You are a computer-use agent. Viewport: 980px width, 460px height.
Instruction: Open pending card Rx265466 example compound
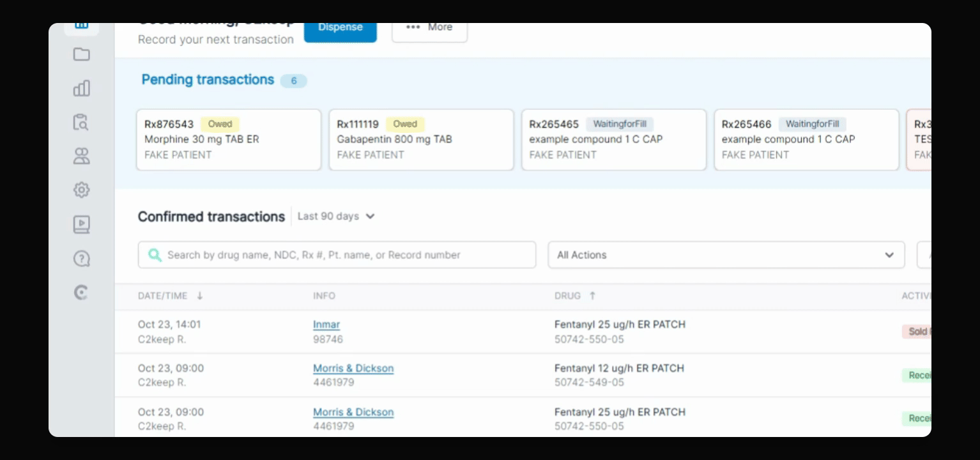(806, 140)
